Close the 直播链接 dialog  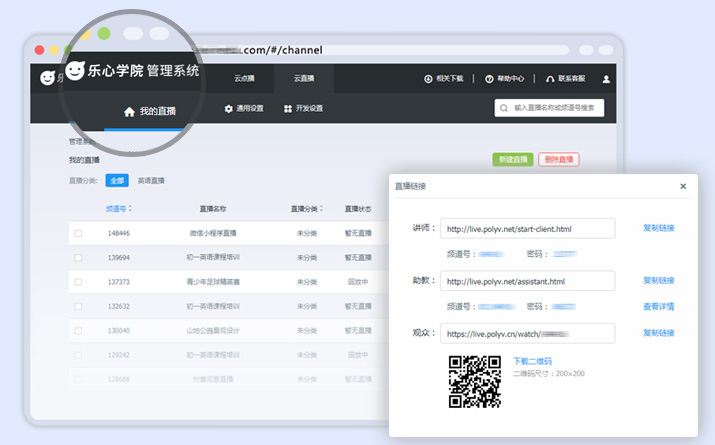[x=683, y=186]
